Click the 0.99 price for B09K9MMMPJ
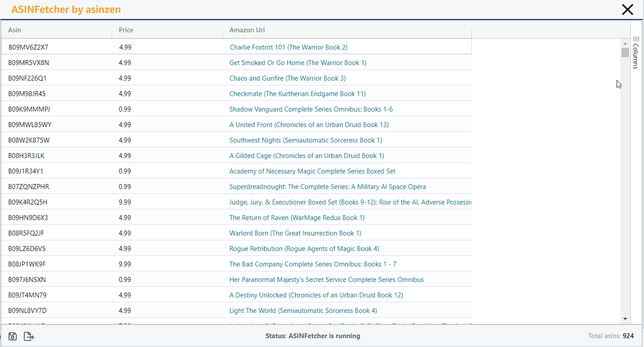 125,109
